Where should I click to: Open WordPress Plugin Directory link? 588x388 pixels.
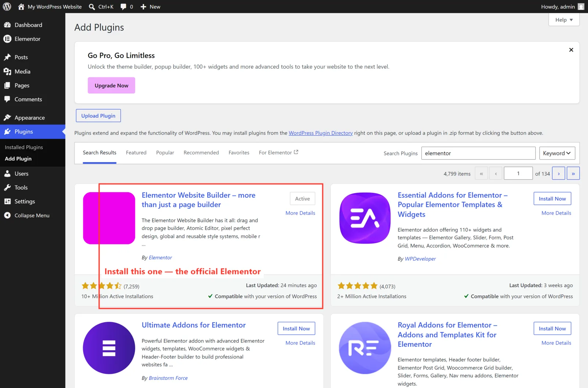[320, 133]
